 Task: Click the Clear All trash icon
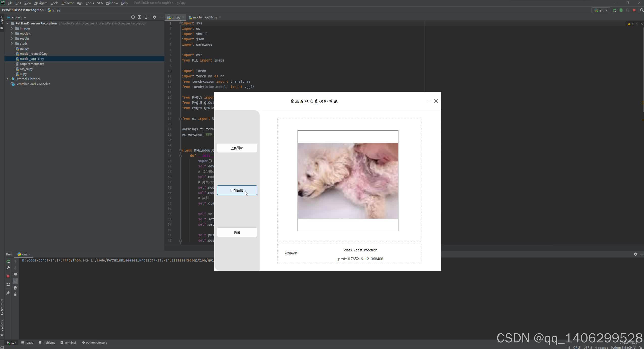point(15,294)
